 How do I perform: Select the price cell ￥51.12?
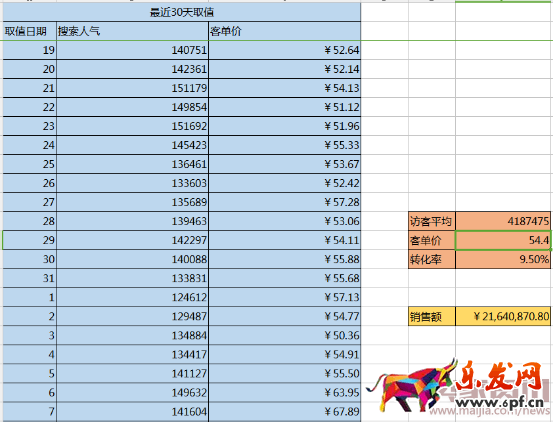click(285, 107)
